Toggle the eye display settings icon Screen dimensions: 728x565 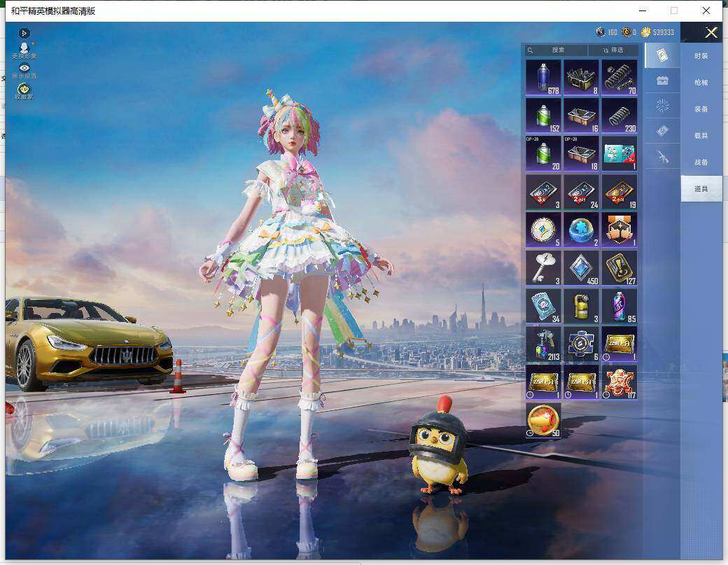24,71
